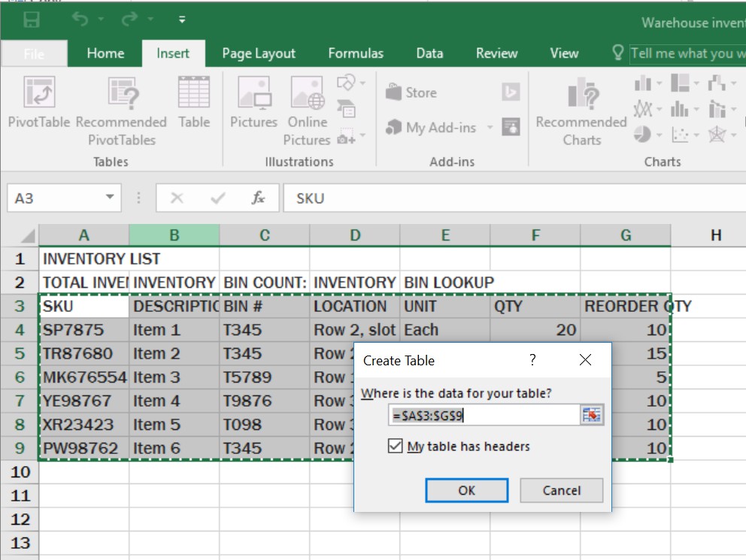
Task: Switch to the Formulas ribbon tab
Action: tap(356, 53)
